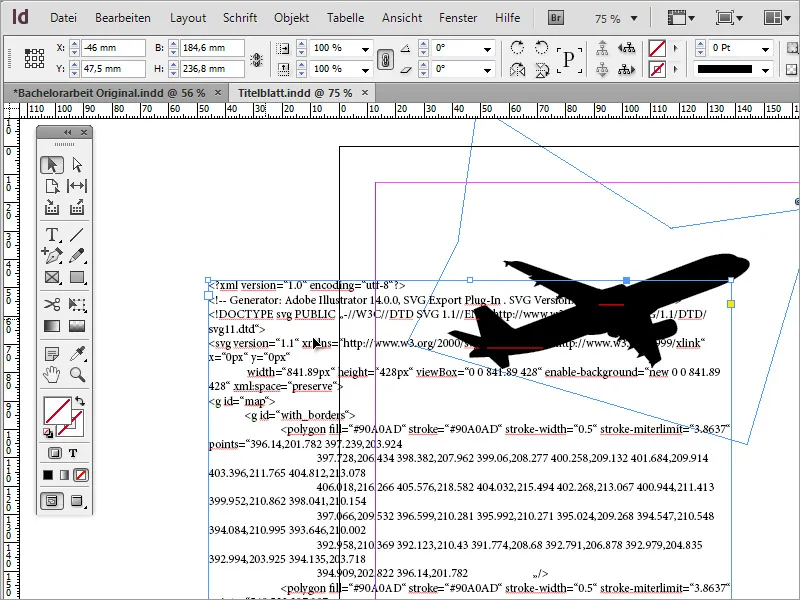Pick the Scissors tool

(52, 304)
